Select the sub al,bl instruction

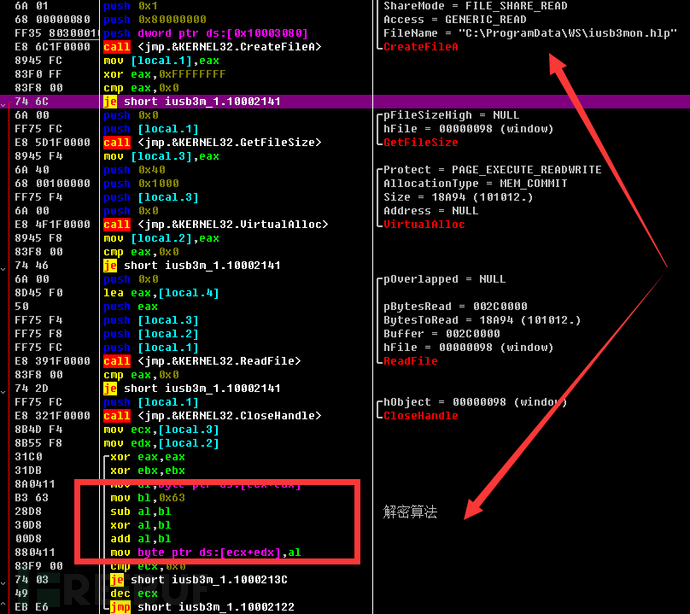tap(141, 511)
